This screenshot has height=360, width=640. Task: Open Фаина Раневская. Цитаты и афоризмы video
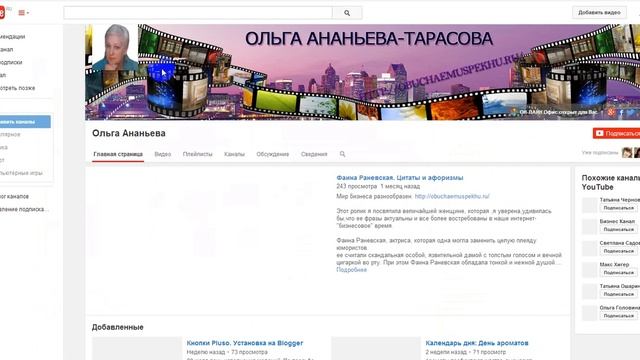point(400,178)
